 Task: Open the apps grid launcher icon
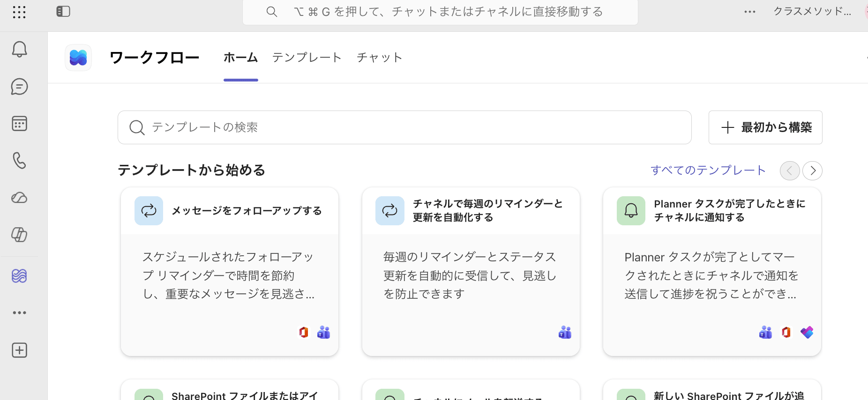tap(19, 12)
